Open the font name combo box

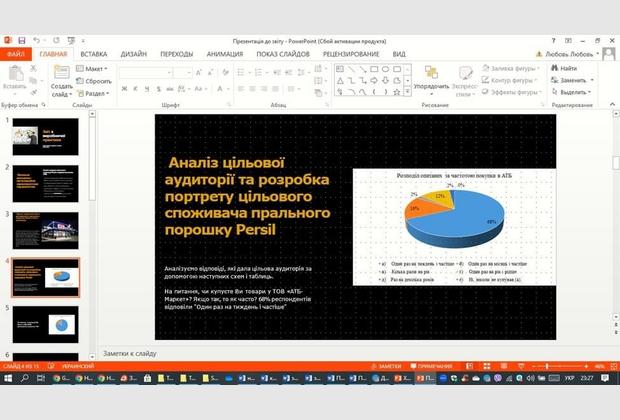coord(146,73)
